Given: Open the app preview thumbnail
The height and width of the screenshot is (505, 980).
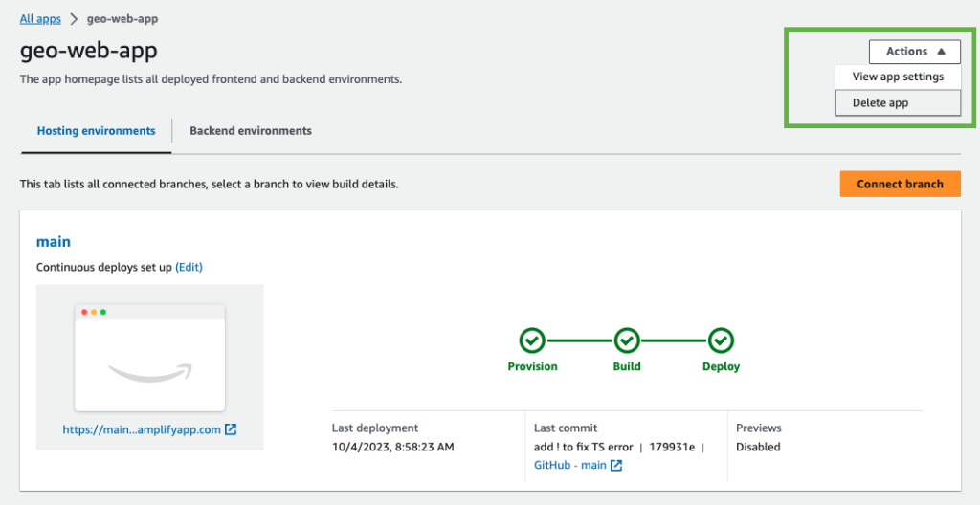Looking at the screenshot, I should (150, 358).
